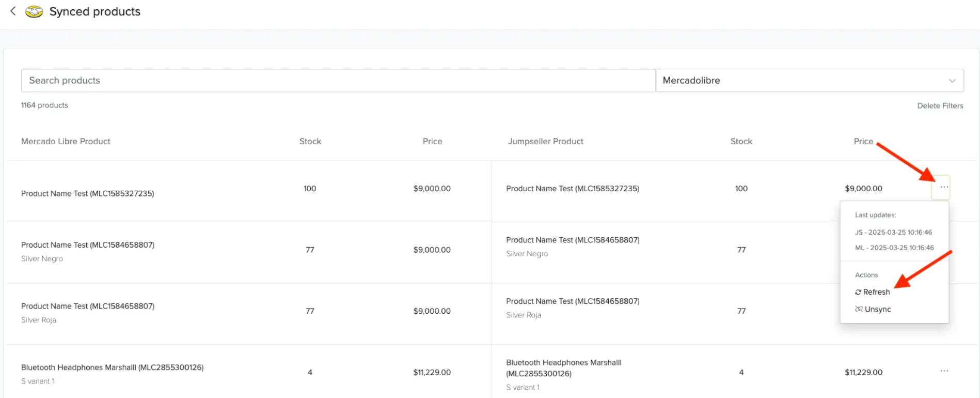
Task: Open three-dots menu for Bluetooth Headphones row
Action: point(944,371)
